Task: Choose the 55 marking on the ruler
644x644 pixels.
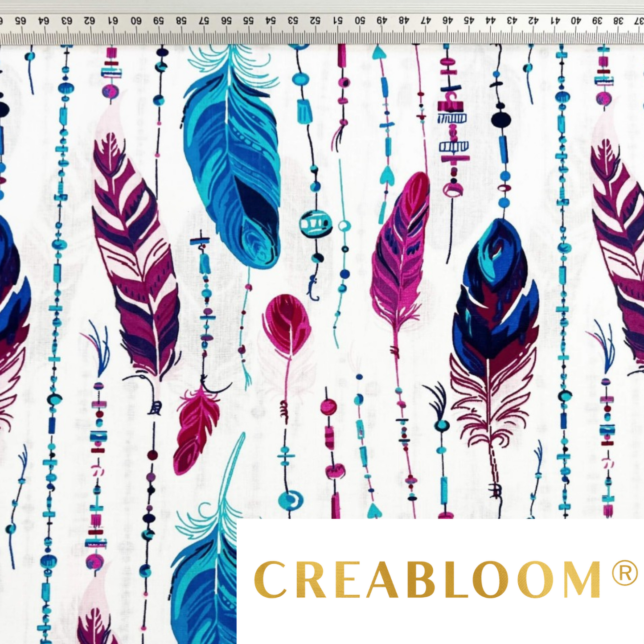Action: pyautogui.click(x=248, y=21)
